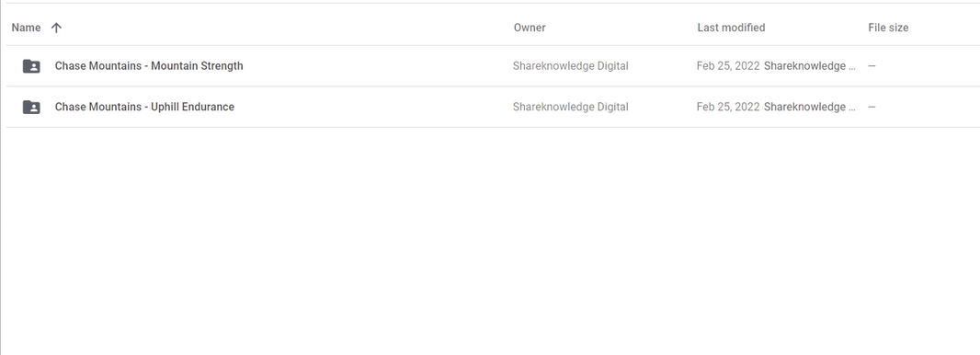Click the shared folder icon for Uphill Endurance
980x355 pixels.
click(x=31, y=107)
